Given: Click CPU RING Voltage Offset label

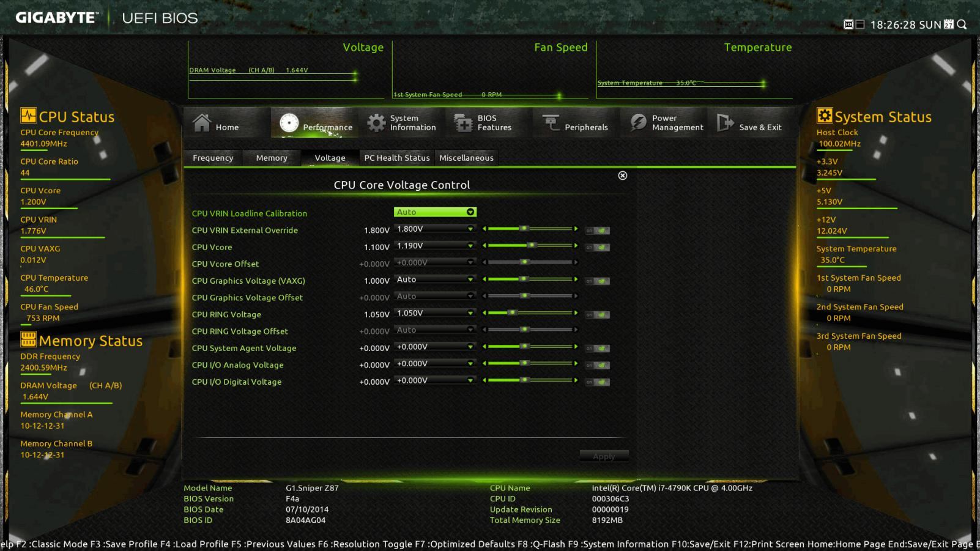Looking at the screenshot, I should (x=240, y=331).
